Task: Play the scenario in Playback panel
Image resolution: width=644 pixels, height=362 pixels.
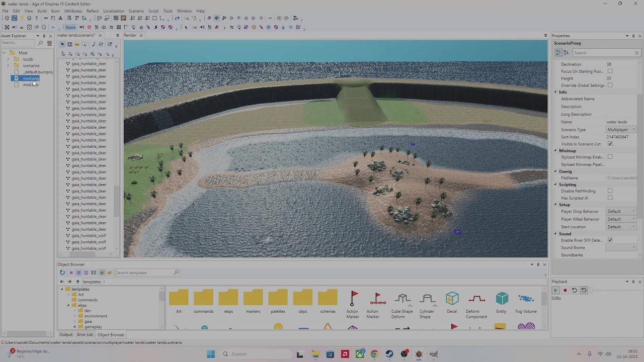Action: click(555, 290)
